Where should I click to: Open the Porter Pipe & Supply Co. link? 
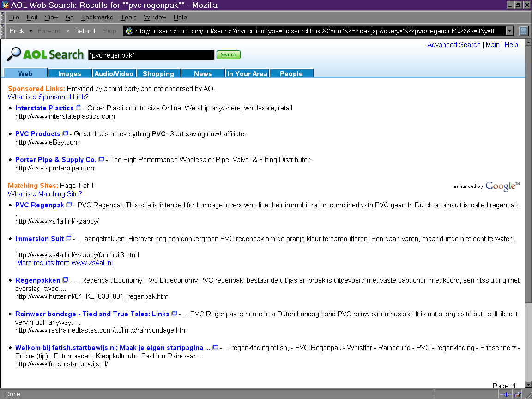coord(55,159)
